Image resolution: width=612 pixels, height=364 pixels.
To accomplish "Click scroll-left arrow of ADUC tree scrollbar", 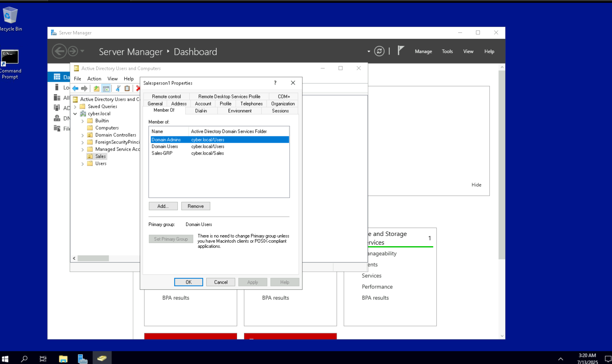I will 74,259.
